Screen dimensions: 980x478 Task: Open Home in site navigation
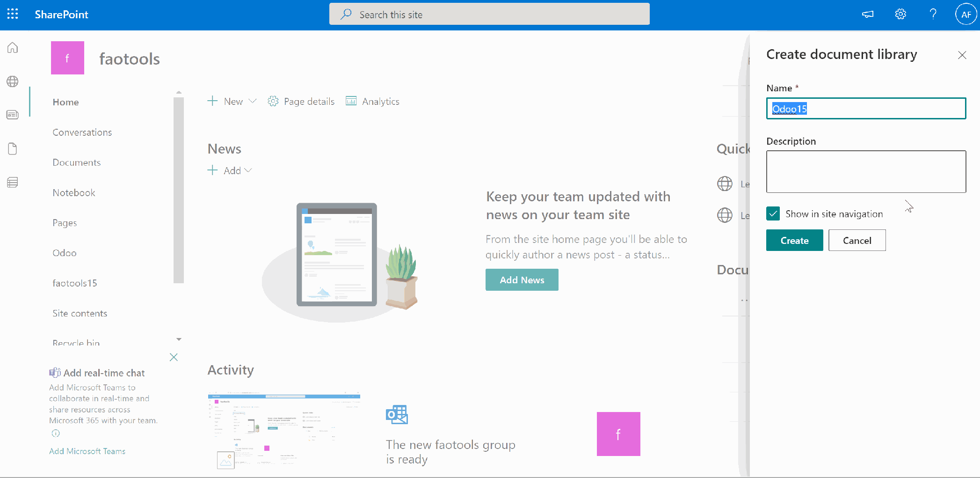click(x=66, y=102)
